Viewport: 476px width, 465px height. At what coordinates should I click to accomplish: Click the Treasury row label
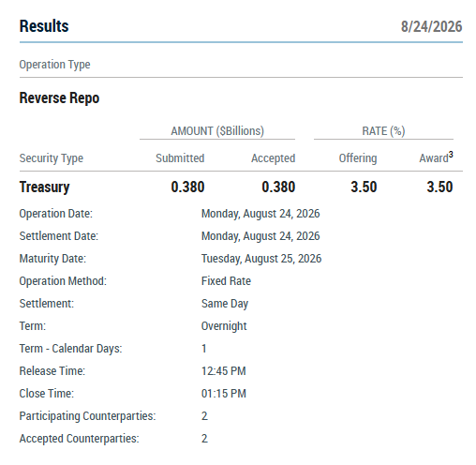point(44,187)
